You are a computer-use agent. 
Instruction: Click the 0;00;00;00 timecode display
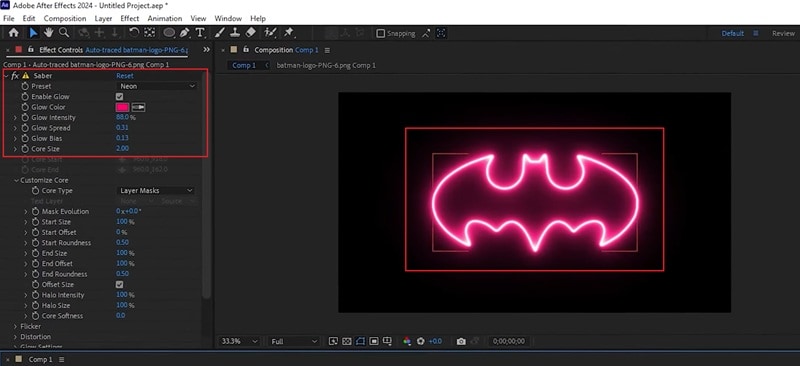[509, 341]
